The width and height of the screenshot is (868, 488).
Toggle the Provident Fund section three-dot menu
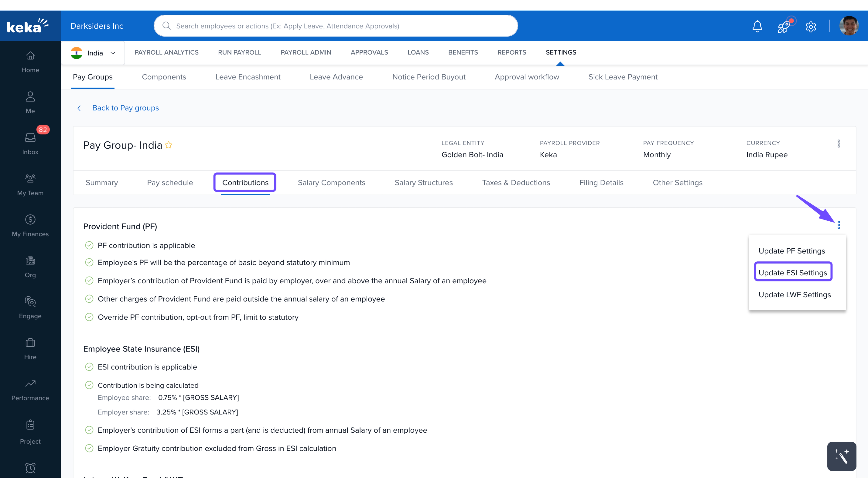coord(838,225)
